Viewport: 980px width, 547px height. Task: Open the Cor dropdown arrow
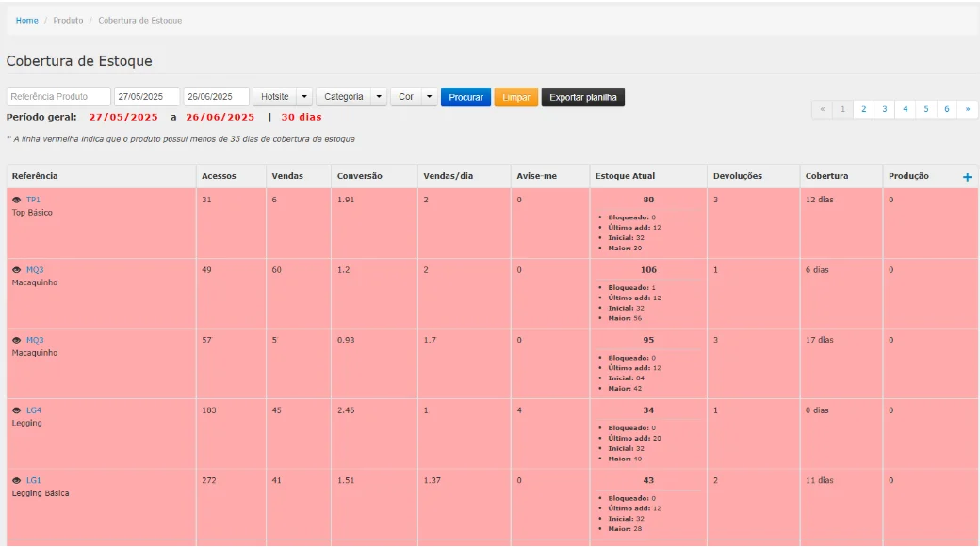pyautogui.click(x=429, y=97)
